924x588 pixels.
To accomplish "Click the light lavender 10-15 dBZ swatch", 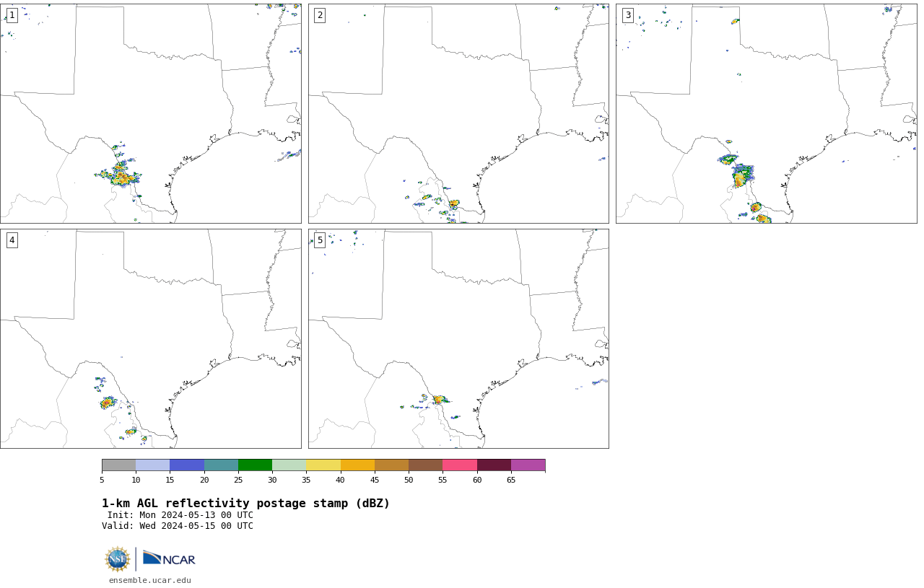I will click(x=153, y=465).
